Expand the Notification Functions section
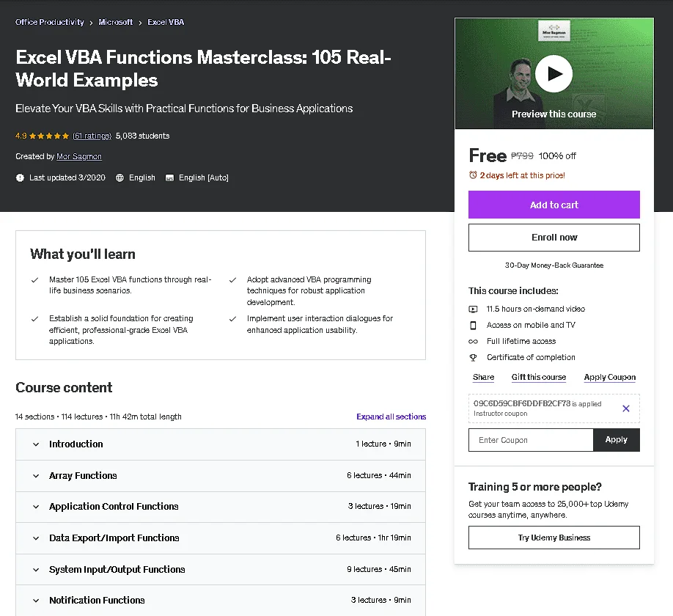The height and width of the screenshot is (616, 673). [221, 601]
